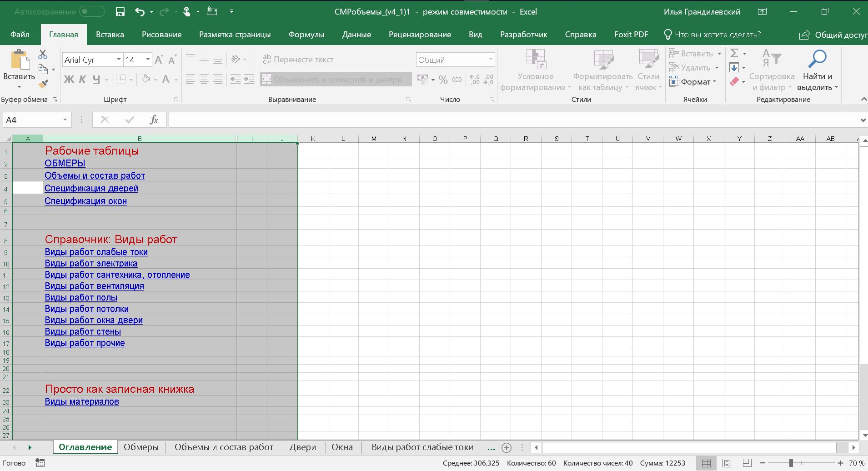Expand the Name Box dropdown for A4
This screenshot has height=471, width=868.
point(65,120)
